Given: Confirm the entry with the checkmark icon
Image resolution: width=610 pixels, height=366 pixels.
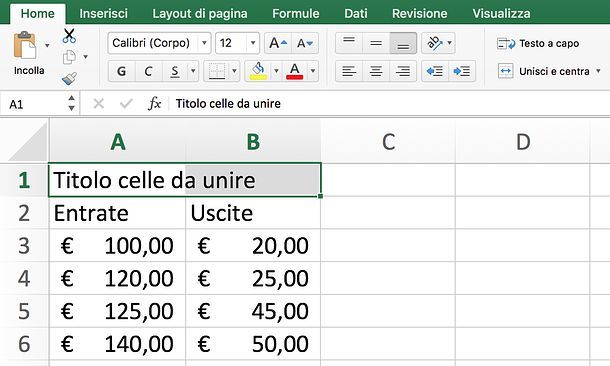Looking at the screenshot, I should point(126,103).
